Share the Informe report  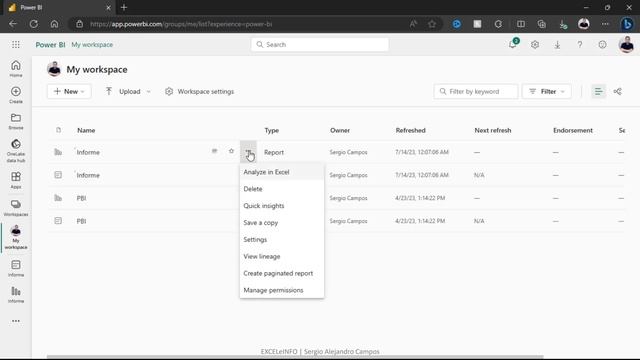point(214,151)
